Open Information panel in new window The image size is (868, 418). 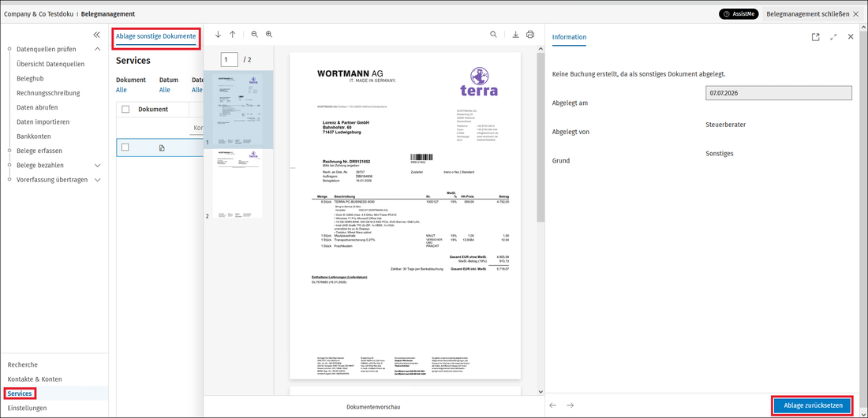(x=815, y=36)
